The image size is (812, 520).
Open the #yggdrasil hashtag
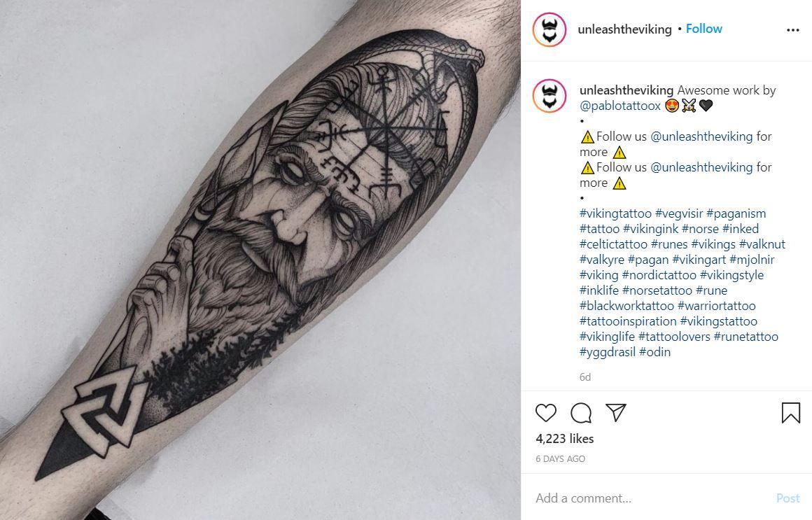point(608,352)
